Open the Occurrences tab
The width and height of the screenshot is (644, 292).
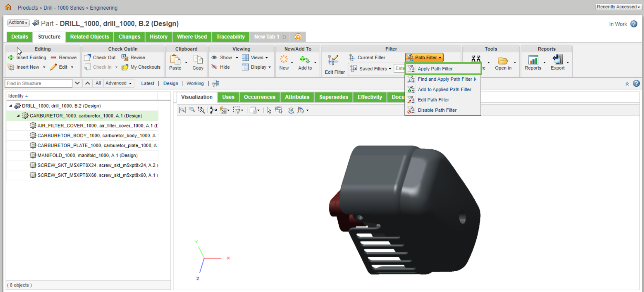(x=260, y=97)
